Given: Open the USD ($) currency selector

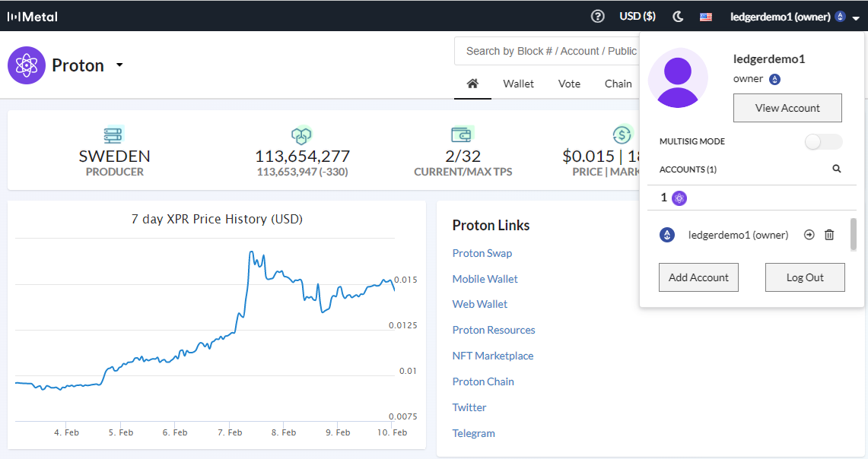Looking at the screenshot, I should pos(637,16).
